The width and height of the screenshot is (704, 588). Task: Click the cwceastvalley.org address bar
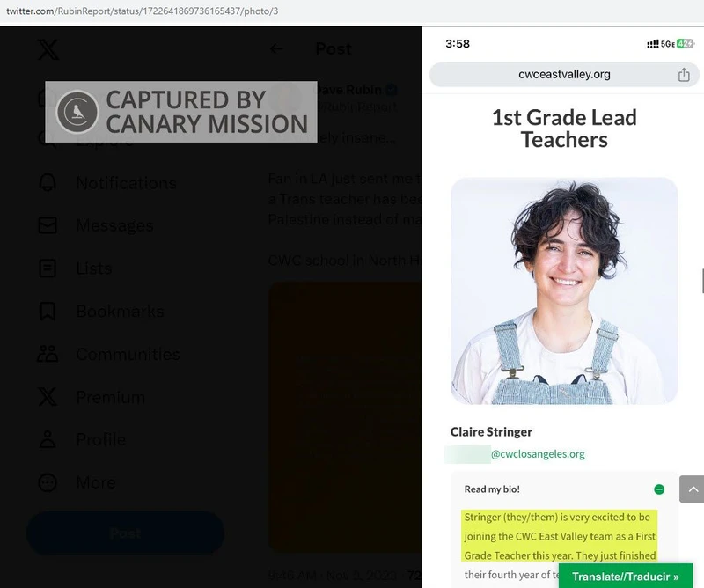click(x=563, y=75)
